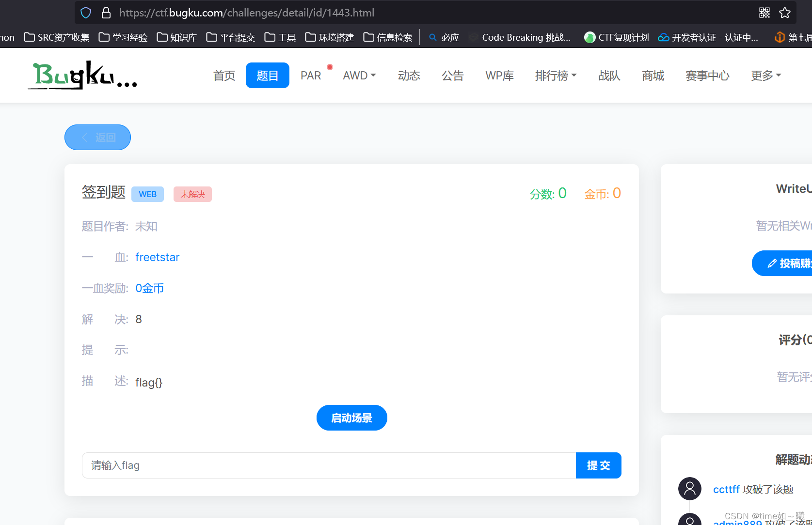Screen dimensions: 812x525
Task: Open the 工具 bookmark folder
Action: coord(280,37)
